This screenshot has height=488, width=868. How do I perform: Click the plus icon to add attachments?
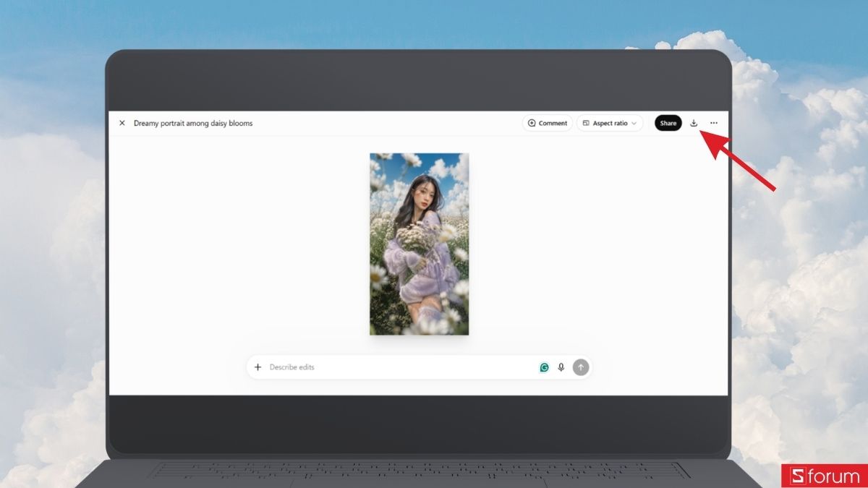pyautogui.click(x=258, y=367)
